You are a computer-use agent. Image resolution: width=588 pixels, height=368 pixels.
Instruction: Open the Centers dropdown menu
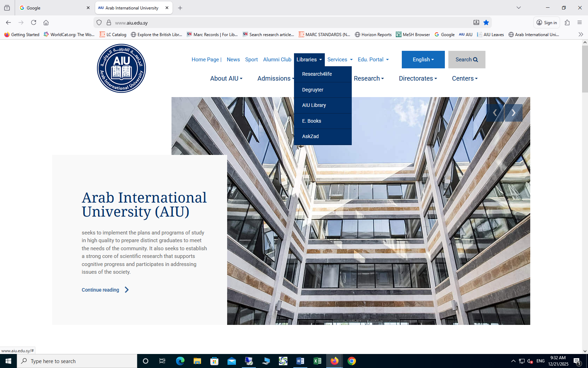click(464, 79)
